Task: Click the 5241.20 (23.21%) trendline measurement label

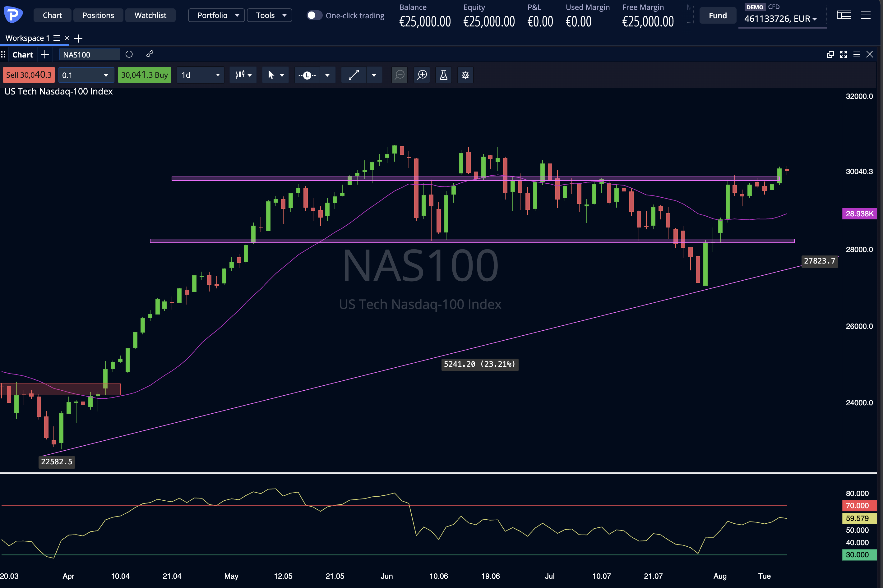Action: coord(480,364)
